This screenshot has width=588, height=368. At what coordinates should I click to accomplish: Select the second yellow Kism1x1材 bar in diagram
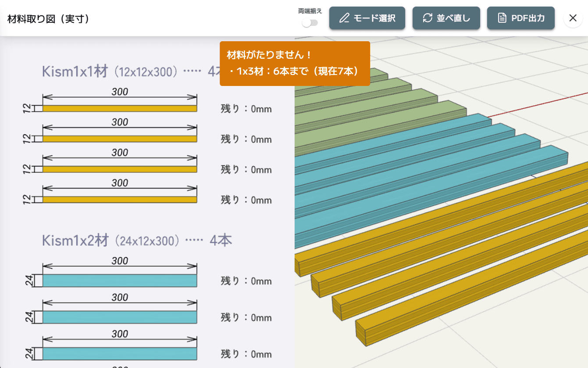[119, 139]
